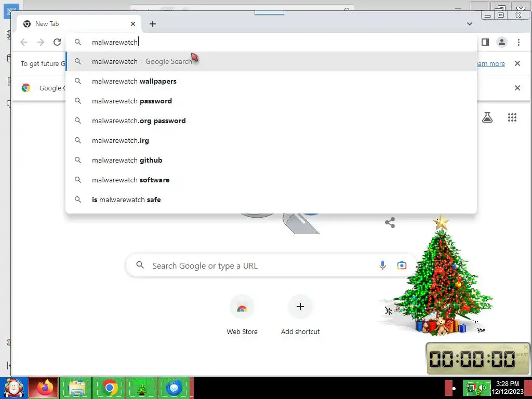Open the Google apps grid
Screen dimensions: 532x399
(512, 117)
